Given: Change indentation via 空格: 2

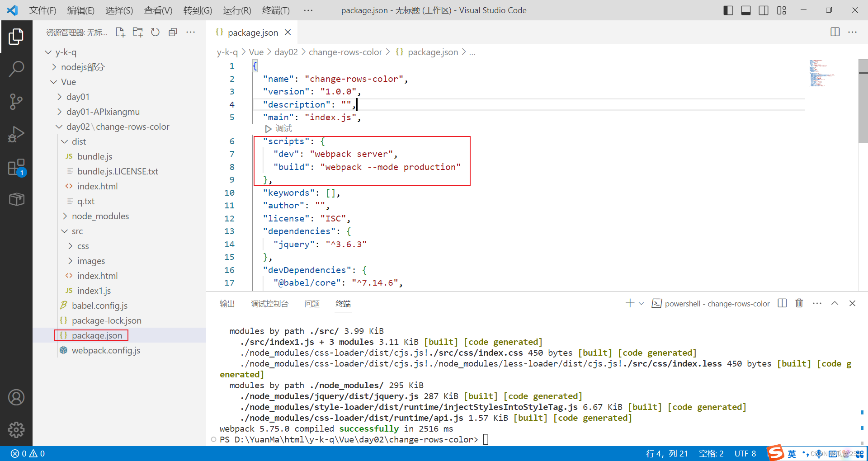Looking at the screenshot, I should pos(711,454).
